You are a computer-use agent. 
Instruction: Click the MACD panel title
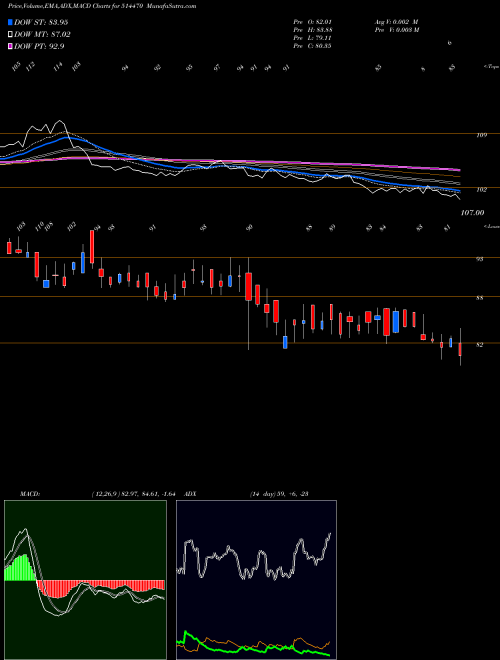29,494
